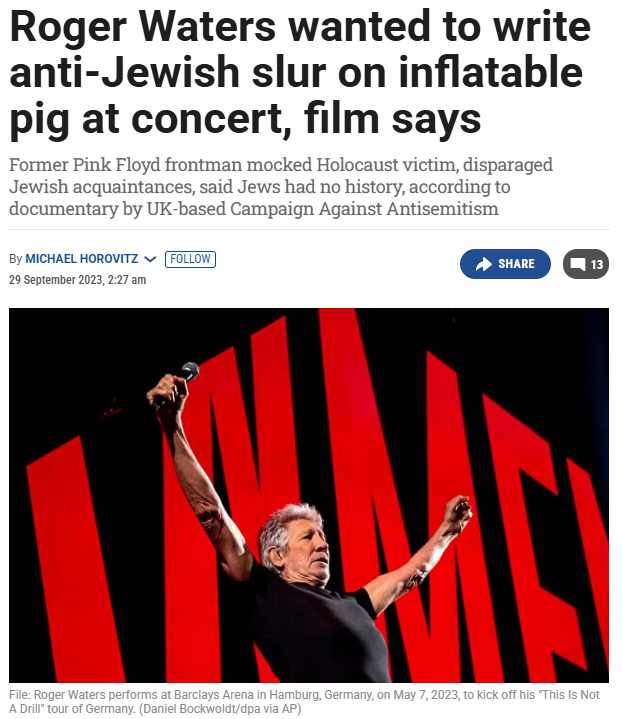Expand the chevron beside Michael Horovitz

[x=150, y=259]
